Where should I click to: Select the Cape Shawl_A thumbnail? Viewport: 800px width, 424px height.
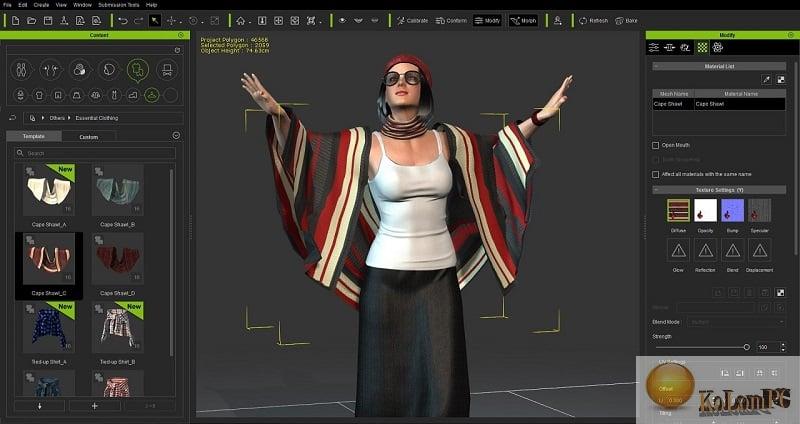pos(49,190)
